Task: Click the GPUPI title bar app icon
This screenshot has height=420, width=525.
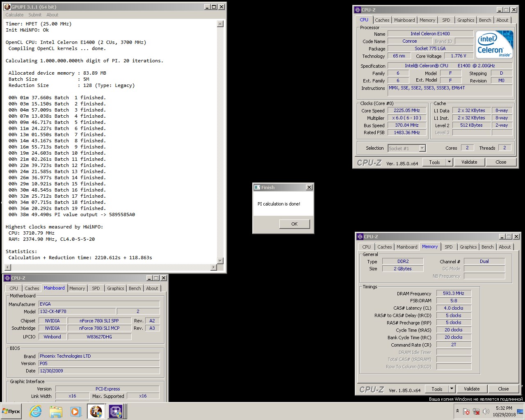Action: pos(7,7)
